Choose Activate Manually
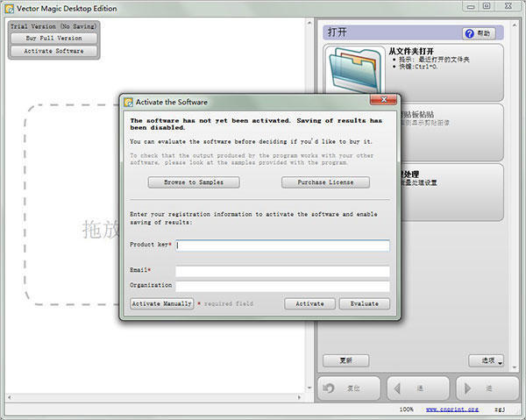 (x=161, y=303)
